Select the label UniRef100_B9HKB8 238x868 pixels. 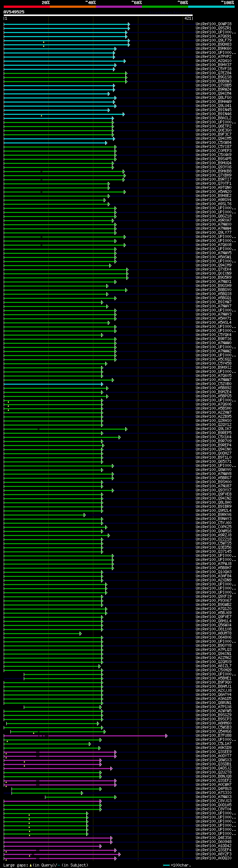213,171
